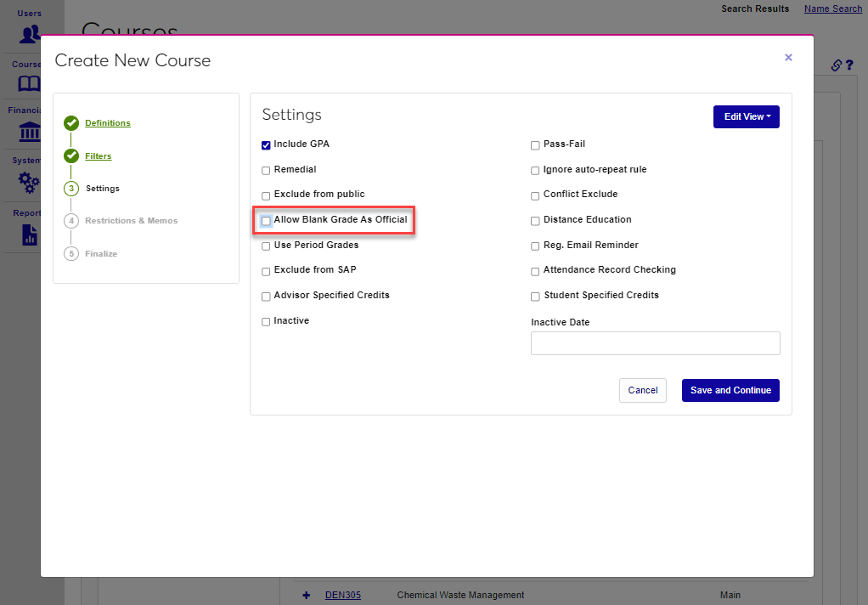The image size is (868, 605).
Task: Tick the Distance Education checkbox
Action: (x=535, y=221)
